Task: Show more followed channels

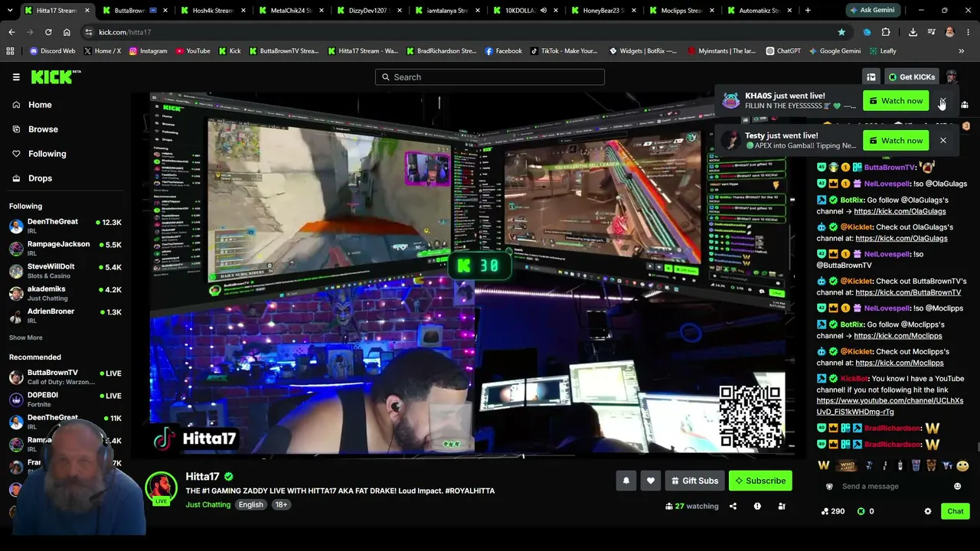Action: (26, 337)
